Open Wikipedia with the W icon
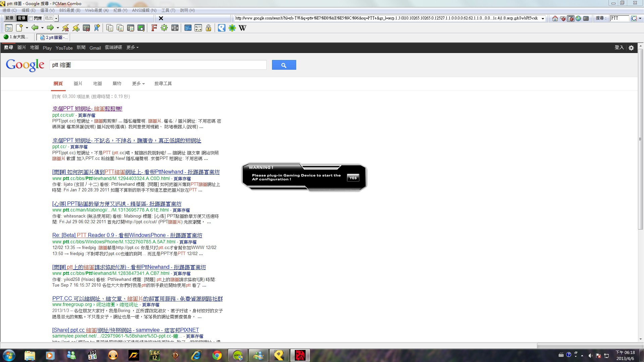This screenshot has height=362, width=644. 243,28
